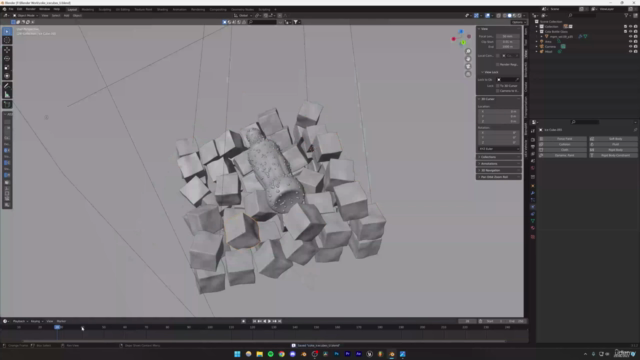Open the Options dropdown in viewport
This screenshot has height=360, width=640.
click(x=518, y=22)
